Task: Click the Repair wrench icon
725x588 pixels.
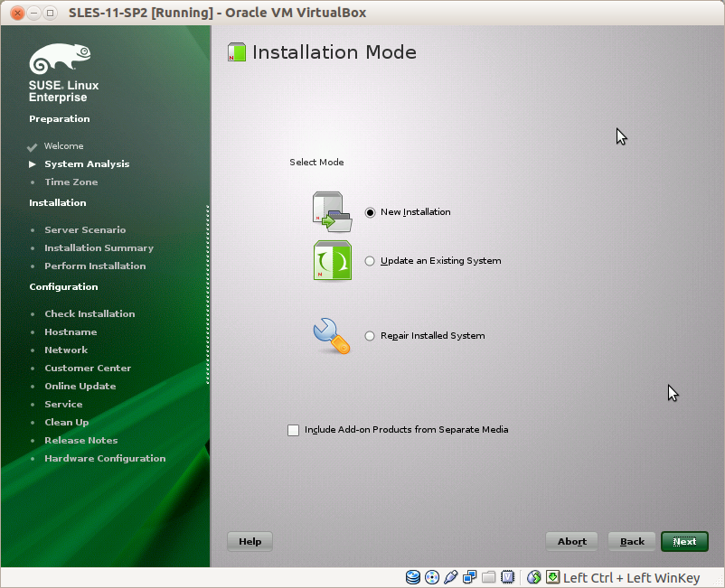Action: [332, 336]
